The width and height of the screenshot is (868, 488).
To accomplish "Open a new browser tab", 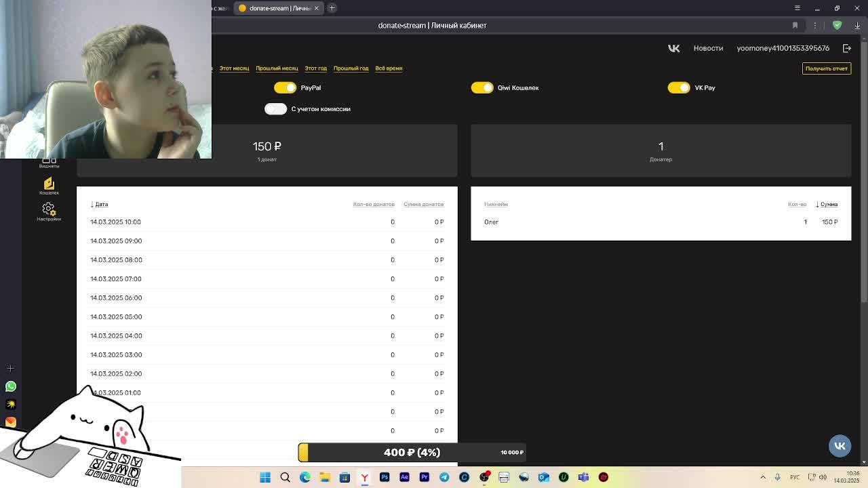I will pyautogui.click(x=332, y=8).
